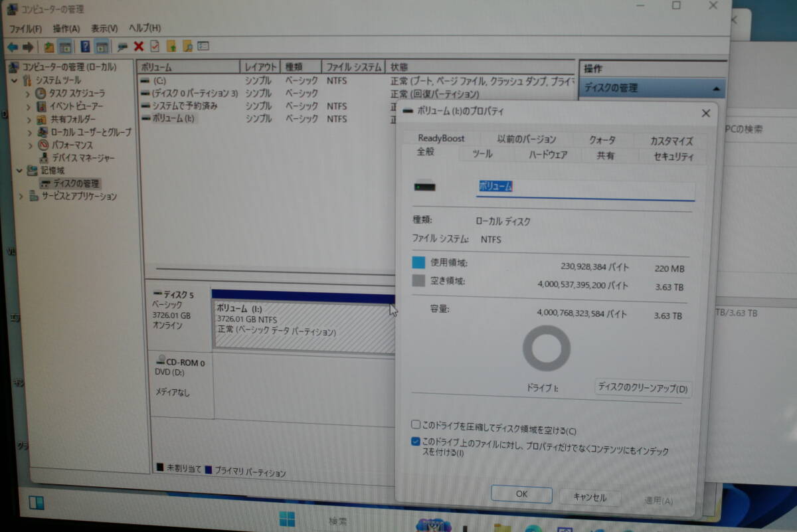Collapse the システム ツール tree node
The height and width of the screenshot is (532, 797).
click(x=13, y=80)
